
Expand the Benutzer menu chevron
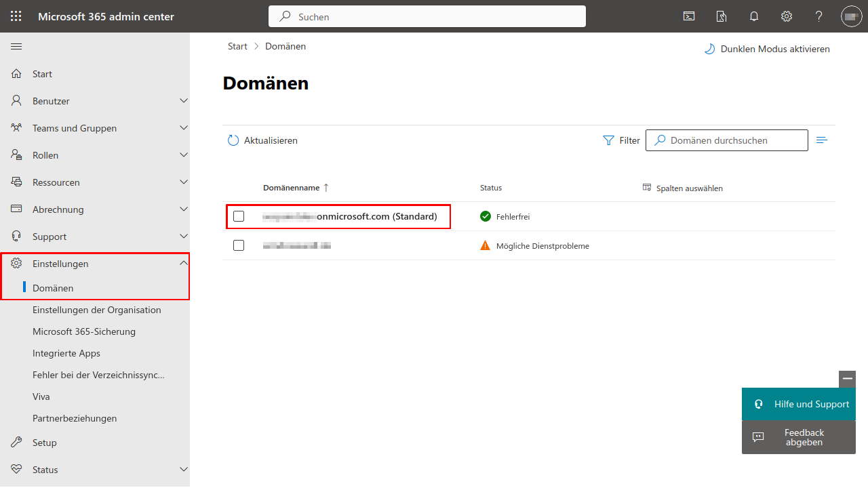183,101
